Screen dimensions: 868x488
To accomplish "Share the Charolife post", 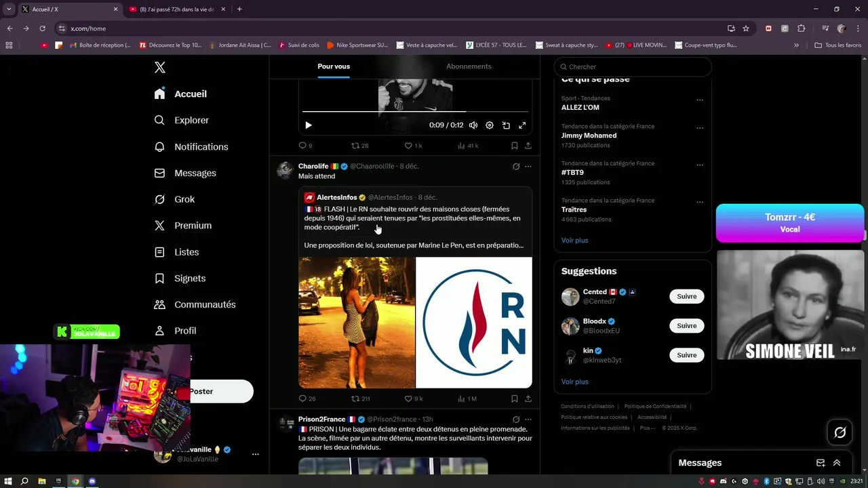I will click(528, 399).
